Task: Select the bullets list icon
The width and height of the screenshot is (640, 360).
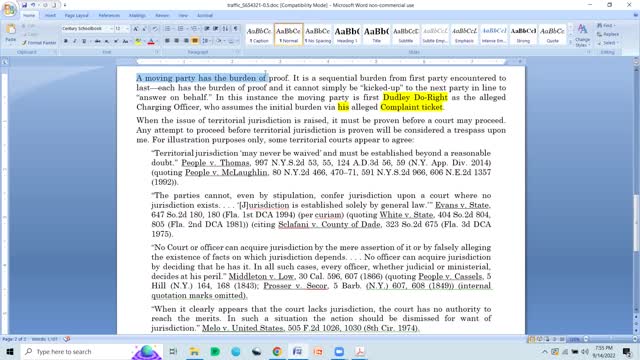Action: pos(168,29)
